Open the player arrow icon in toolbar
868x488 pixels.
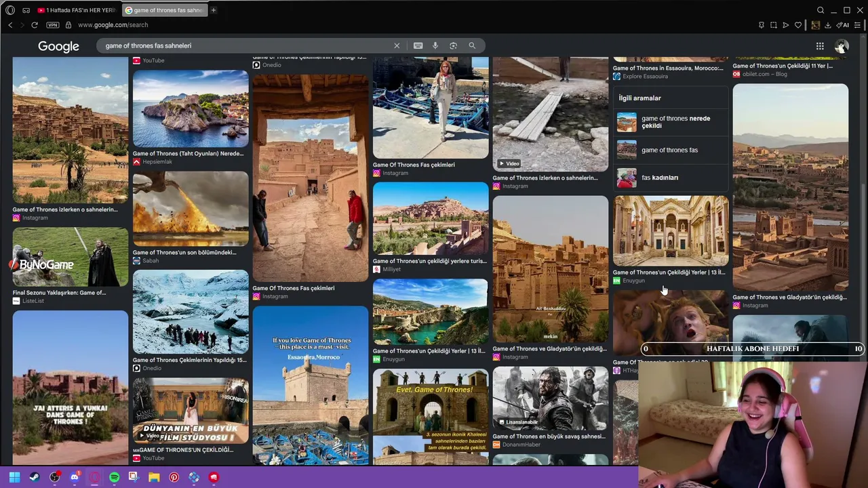point(786,25)
